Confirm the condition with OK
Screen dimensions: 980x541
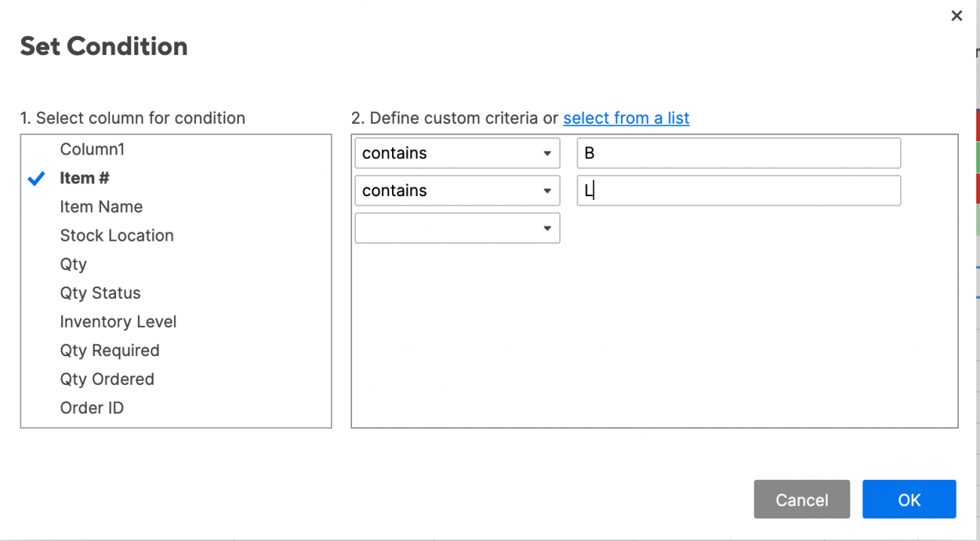coord(909,499)
